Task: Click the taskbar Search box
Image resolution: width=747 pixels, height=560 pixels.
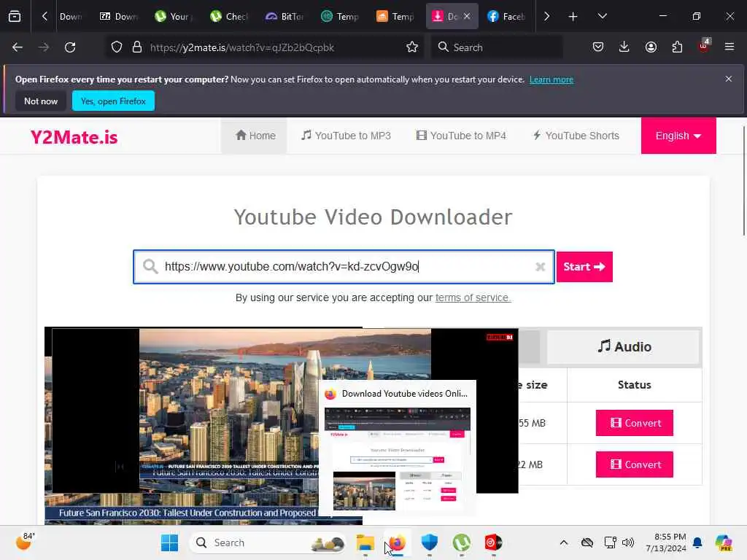Action: (267, 542)
